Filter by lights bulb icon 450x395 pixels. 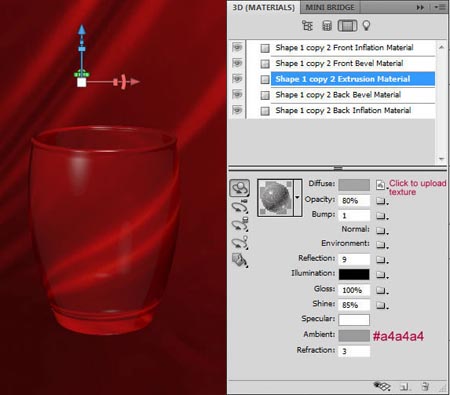(x=366, y=26)
